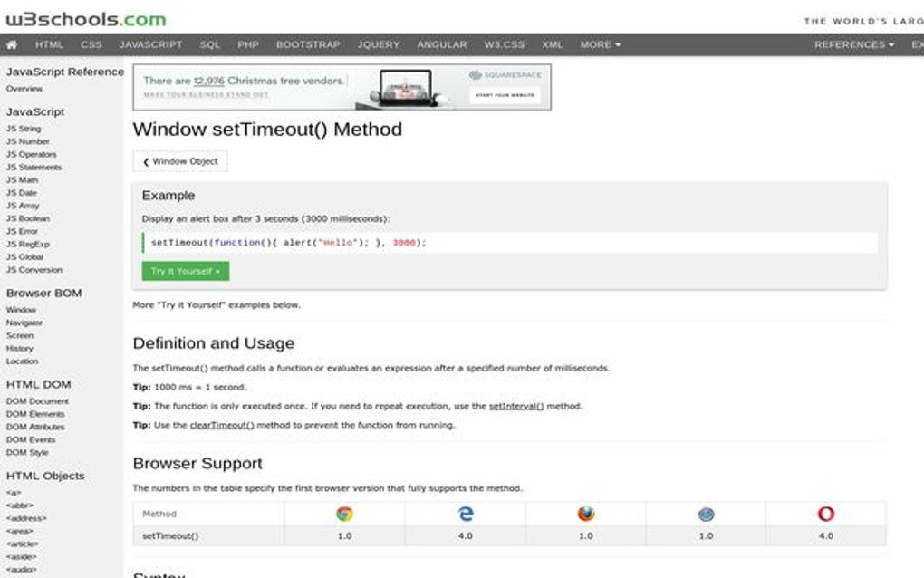Click the home icon in the navigation bar
Screen dimensions: 924x578
tap(12, 43)
